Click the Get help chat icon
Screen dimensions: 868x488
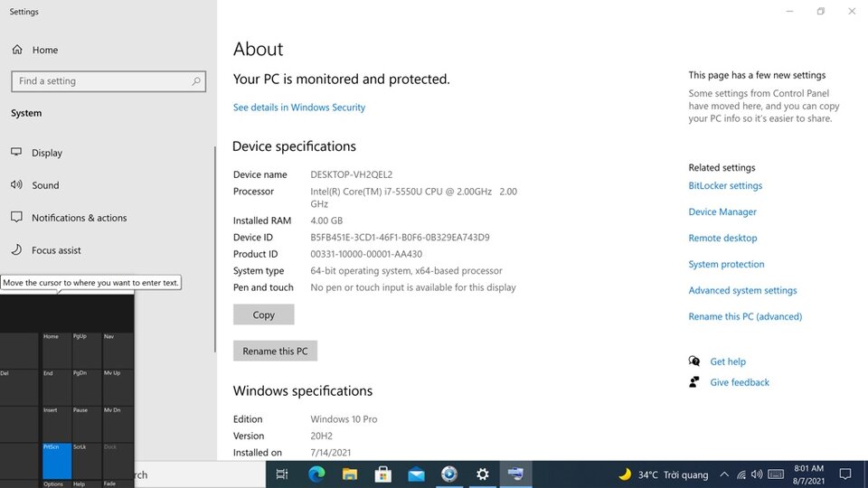tap(694, 361)
